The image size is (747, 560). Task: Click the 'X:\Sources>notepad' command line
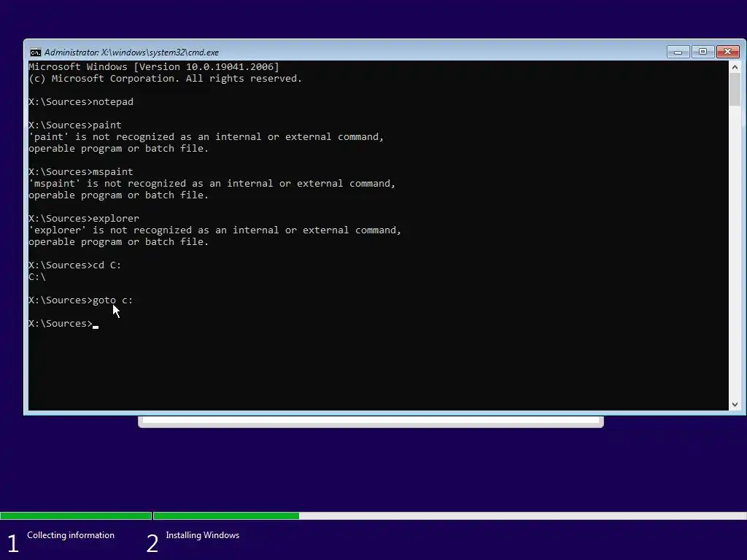coord(81,102)
